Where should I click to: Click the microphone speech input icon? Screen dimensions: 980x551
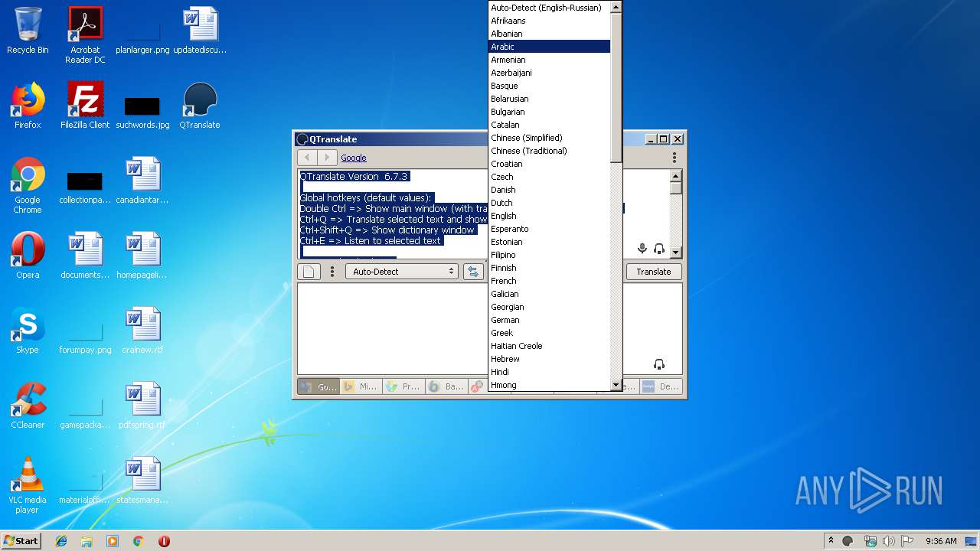pyautogui.click(x=642, y=249)
